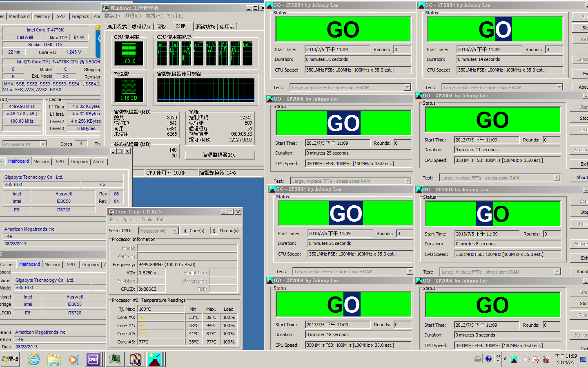Switch to 使用者 tab in Task Manager
Screen dimensions: 588x368
(227, 27)
